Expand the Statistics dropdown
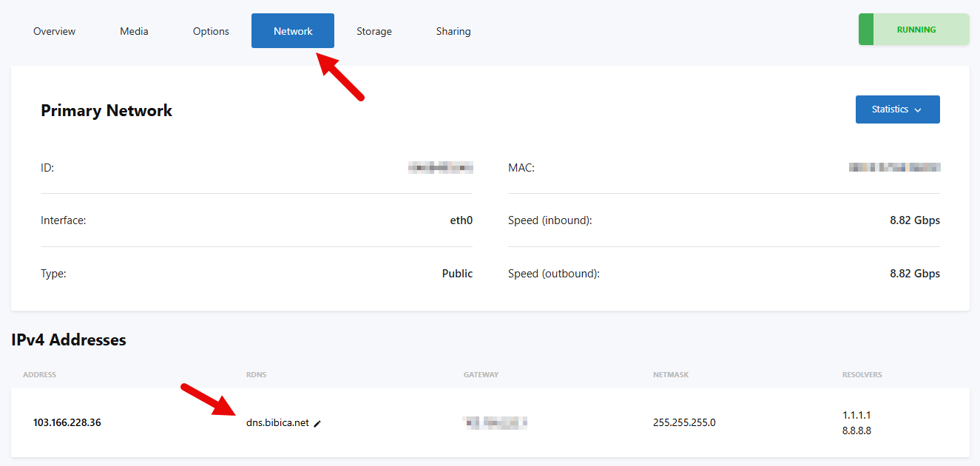The width and height of the screenshot is (980, 466). pos(897,109)
